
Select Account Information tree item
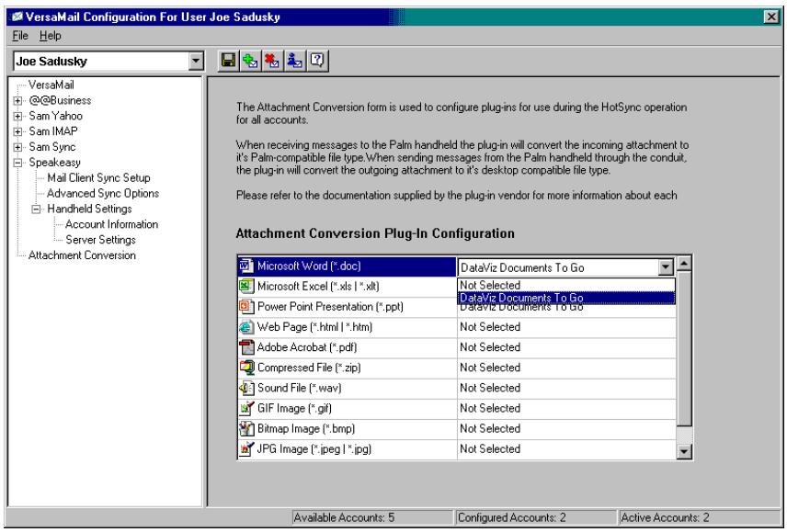point(111,224)
